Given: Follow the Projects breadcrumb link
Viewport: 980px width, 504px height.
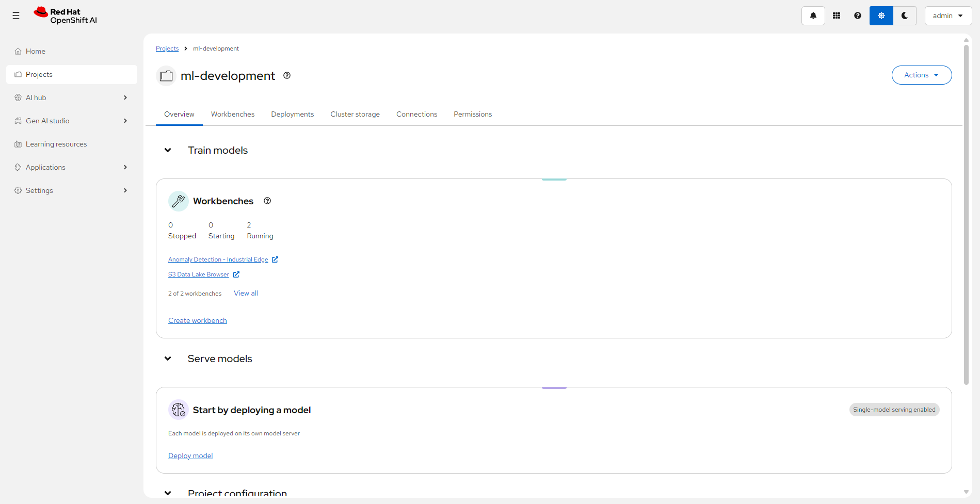Looking at the screenshot, I should click(x=167, y=48).
